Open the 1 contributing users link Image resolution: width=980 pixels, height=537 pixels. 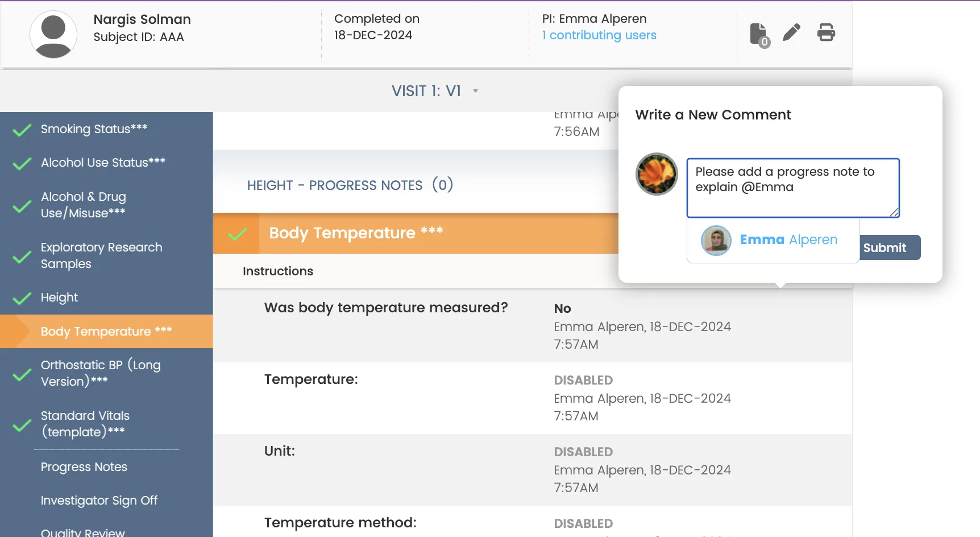(x=599, y=35)
